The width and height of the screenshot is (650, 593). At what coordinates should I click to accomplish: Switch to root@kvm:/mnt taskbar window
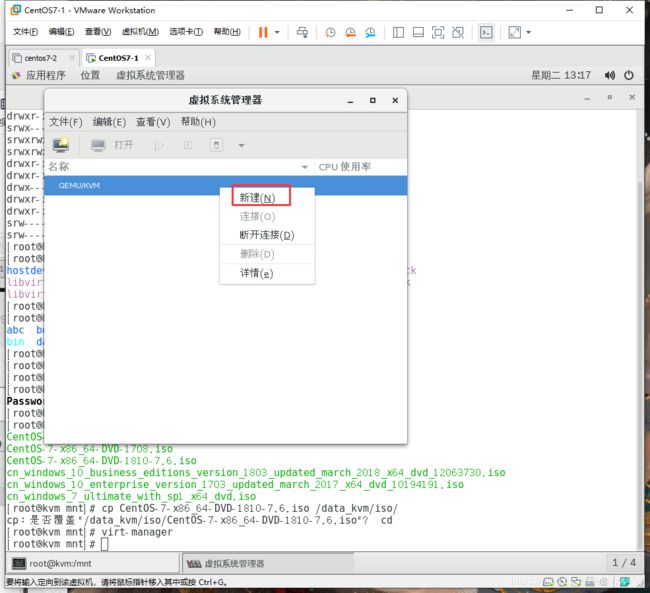pos(94,564)
